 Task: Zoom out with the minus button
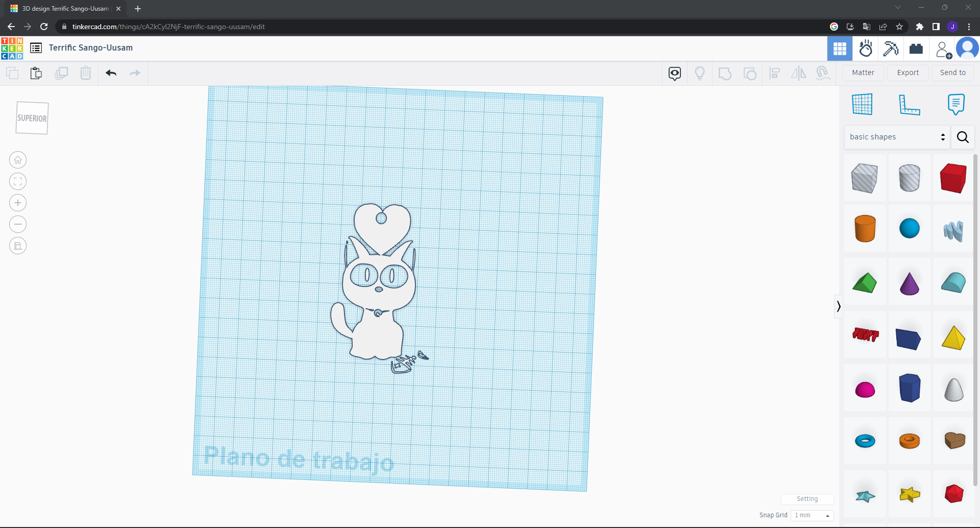pyautogui.click(x=18, y=225)
